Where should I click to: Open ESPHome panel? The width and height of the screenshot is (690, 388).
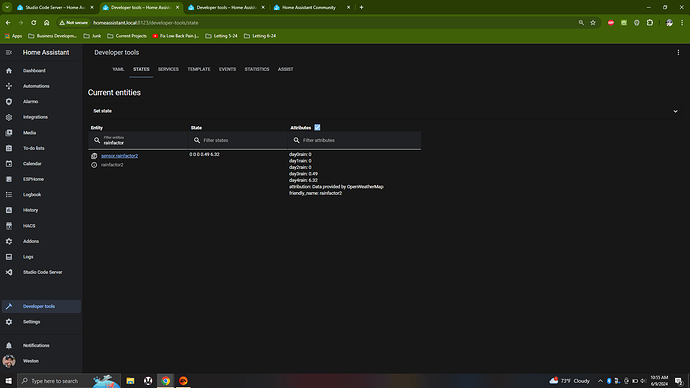point(41,179)
